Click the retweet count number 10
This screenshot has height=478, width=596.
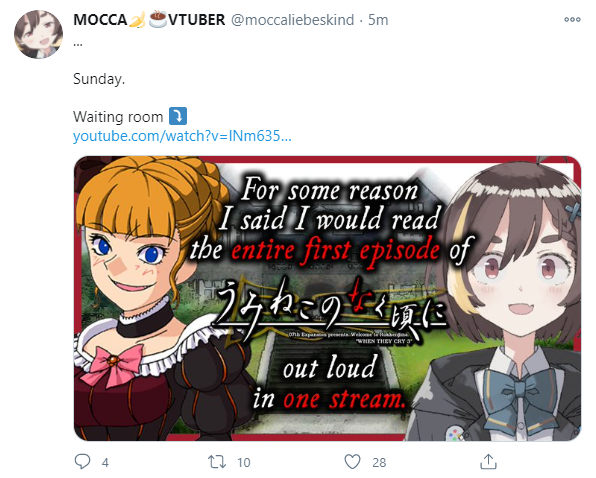(244, 462)
